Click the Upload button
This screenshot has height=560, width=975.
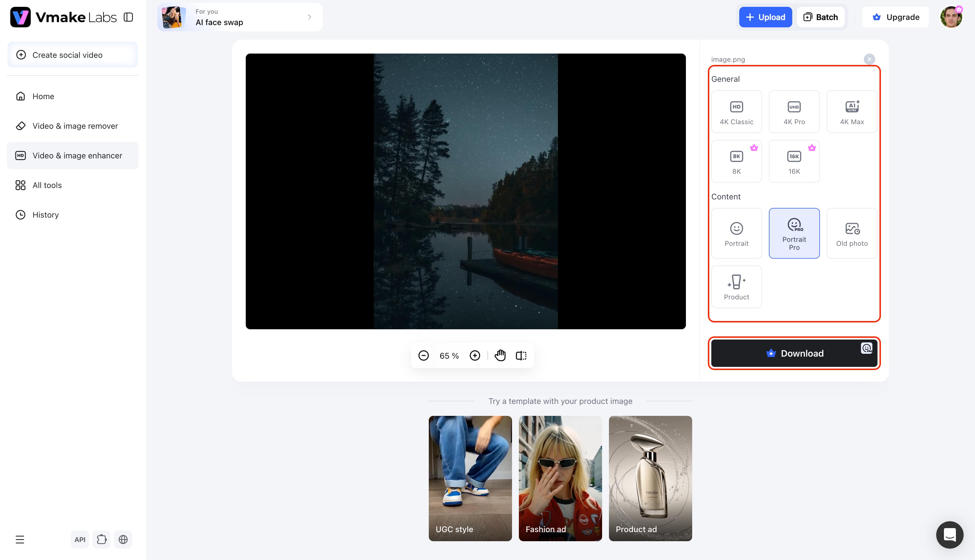[765, 17]
